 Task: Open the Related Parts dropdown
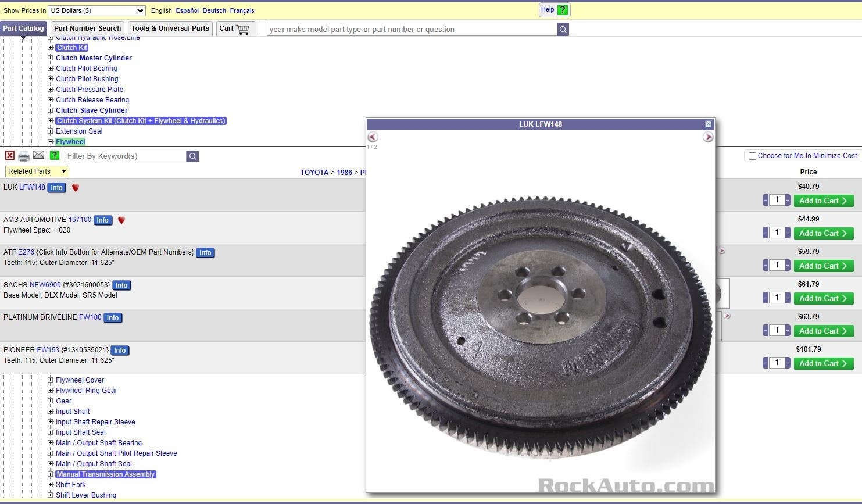(37, 171)
